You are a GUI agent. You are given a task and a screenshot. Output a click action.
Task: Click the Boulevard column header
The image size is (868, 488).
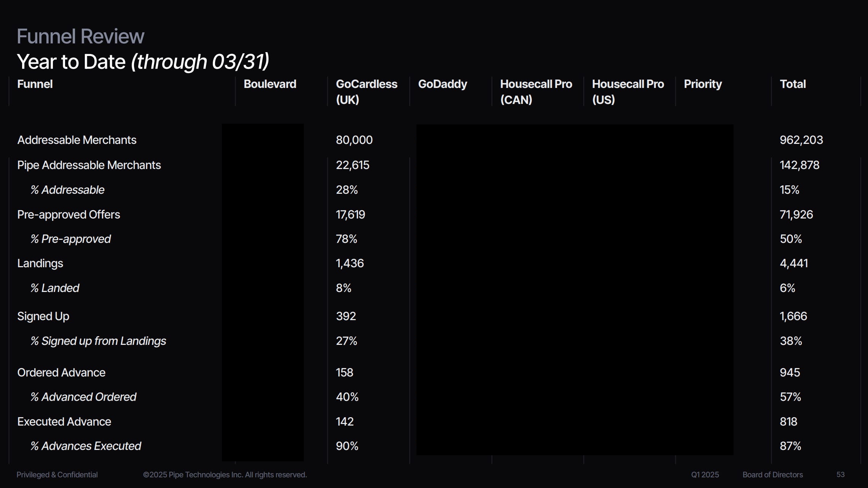pyautogui.click(x=270, y=84)
